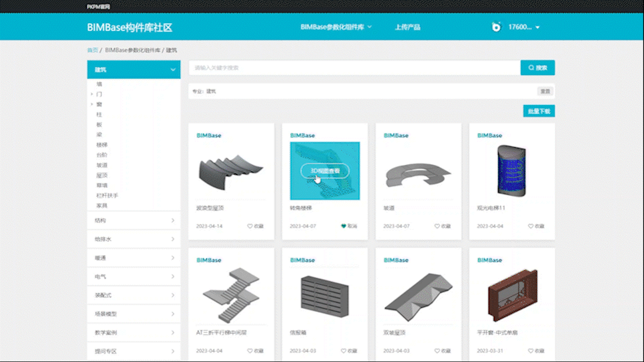Select 坡道 in the category tree

tap(102, 165)
